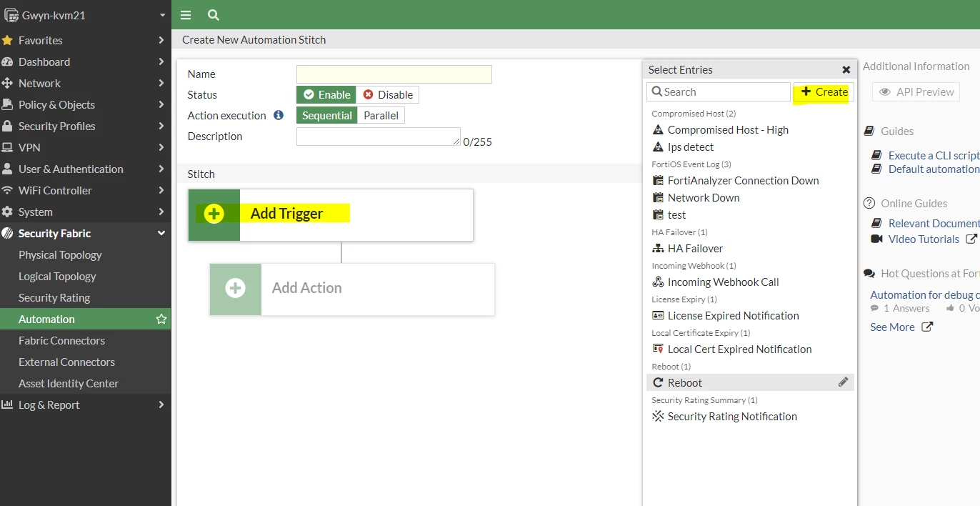Expand the Dashboard menu
The image size is (980, 506).
pyautogui.click(x=86, y=62)
